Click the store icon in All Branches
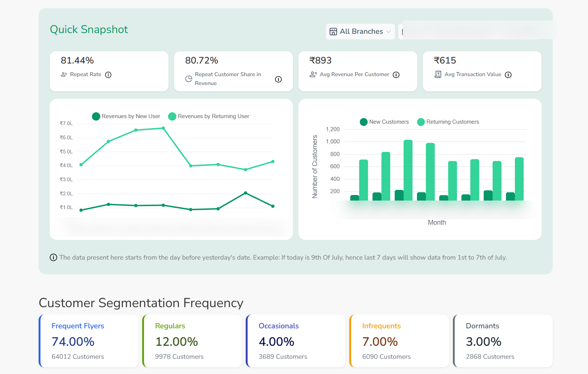The width and height of the screenshot is (588, 374). (333, 32)
